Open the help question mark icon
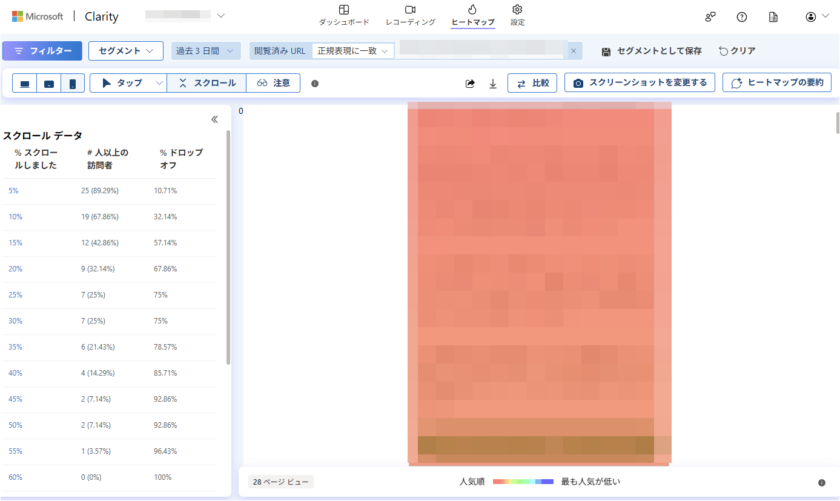 point(741,17)
